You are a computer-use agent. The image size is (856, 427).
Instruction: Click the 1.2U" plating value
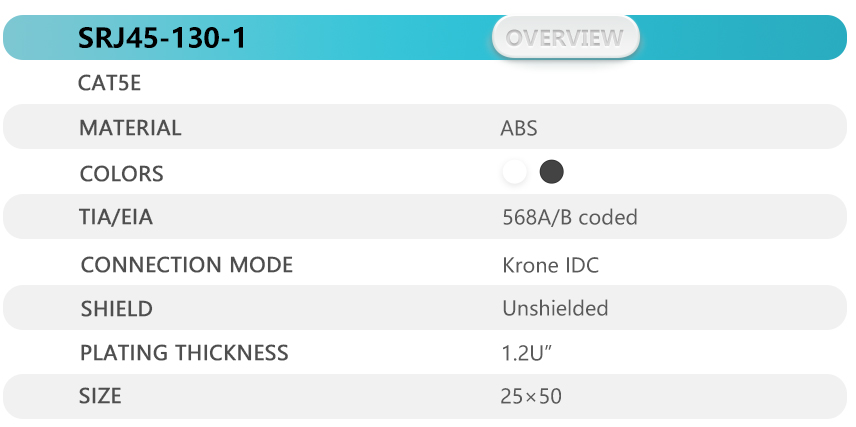[527, 353]
